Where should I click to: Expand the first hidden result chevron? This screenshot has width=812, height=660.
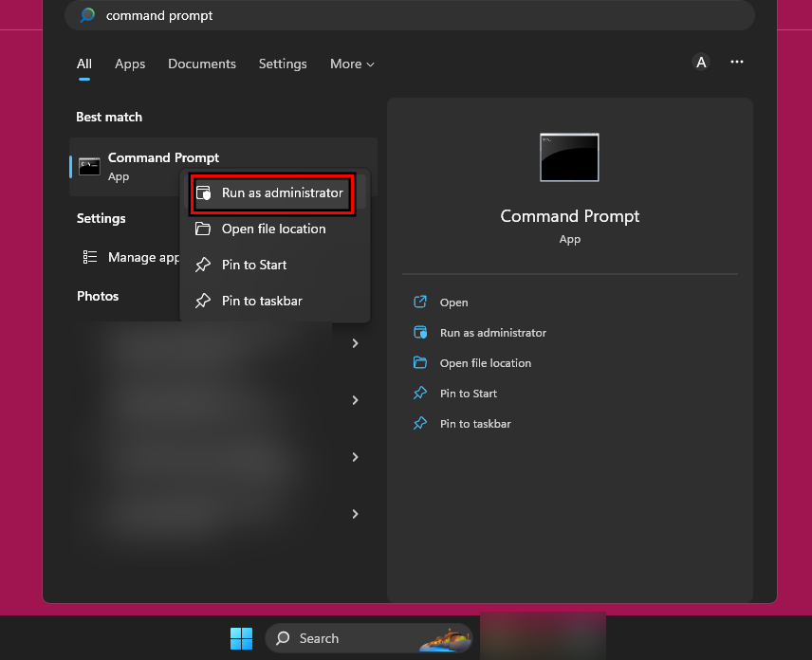pyautogui.click(x=355, y=343)
